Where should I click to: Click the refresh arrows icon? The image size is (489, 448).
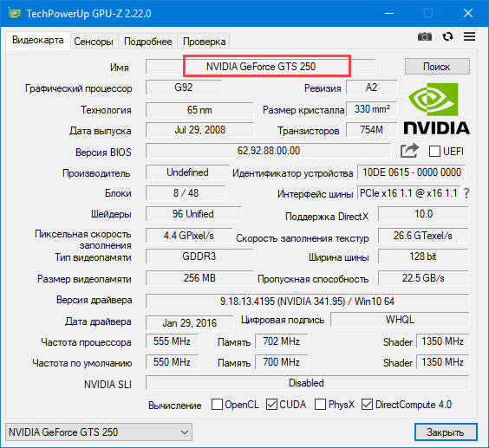click(447, 36)
